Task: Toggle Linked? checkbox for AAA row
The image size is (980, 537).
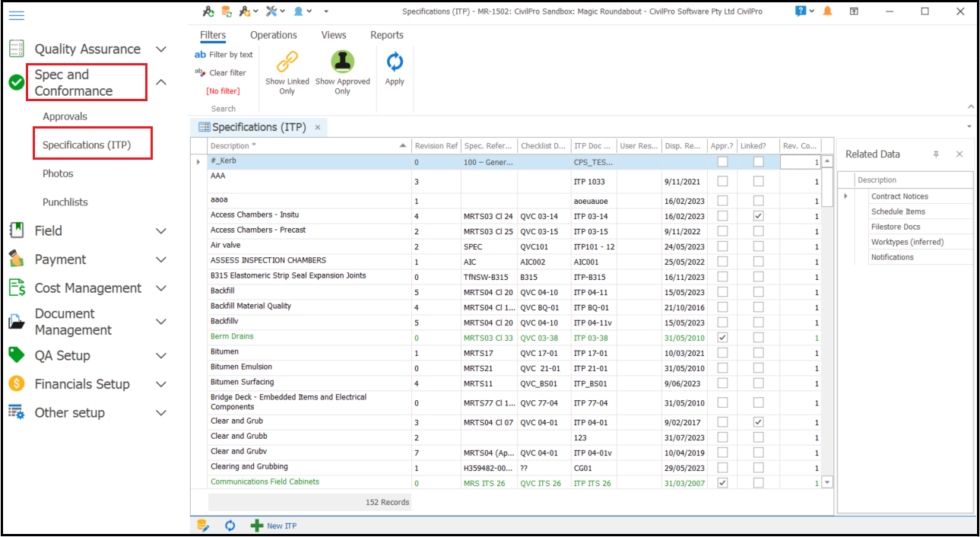Action: (x=759, y=181)
